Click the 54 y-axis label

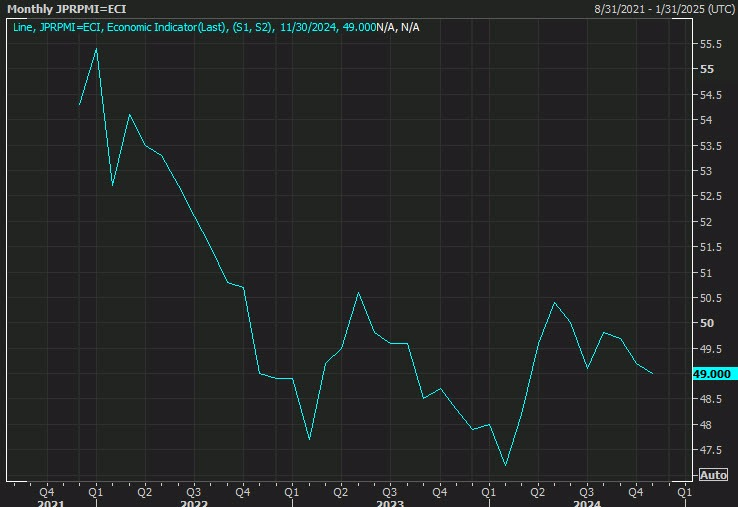pyautogui.click(x=706, y=120)
